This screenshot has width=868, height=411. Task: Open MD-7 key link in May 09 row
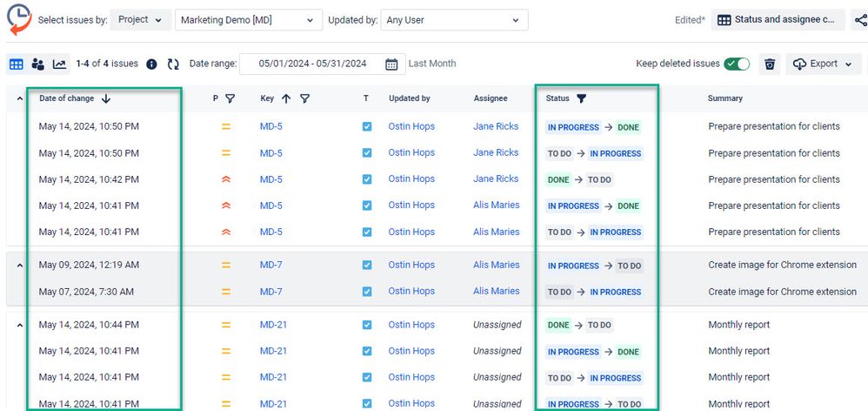271,266
